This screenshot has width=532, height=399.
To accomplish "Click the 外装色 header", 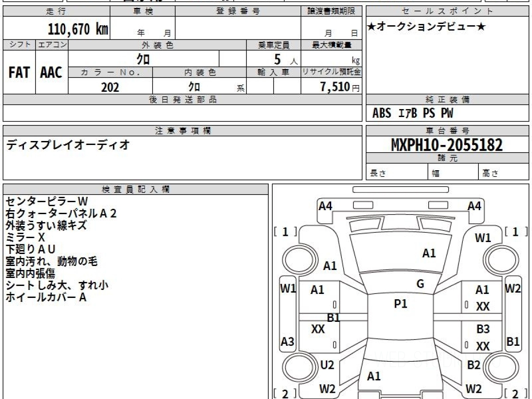I will (157, 45).
